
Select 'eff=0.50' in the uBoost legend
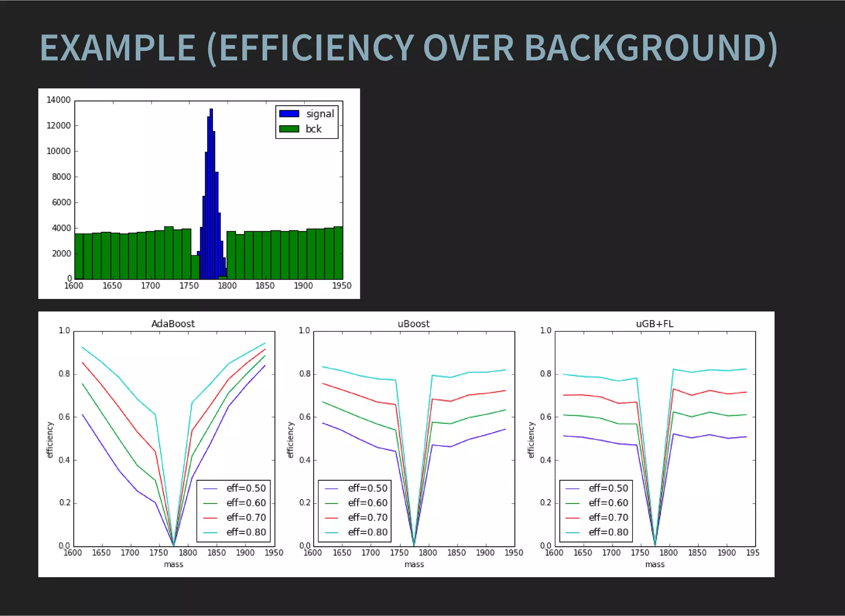point(368,488)
